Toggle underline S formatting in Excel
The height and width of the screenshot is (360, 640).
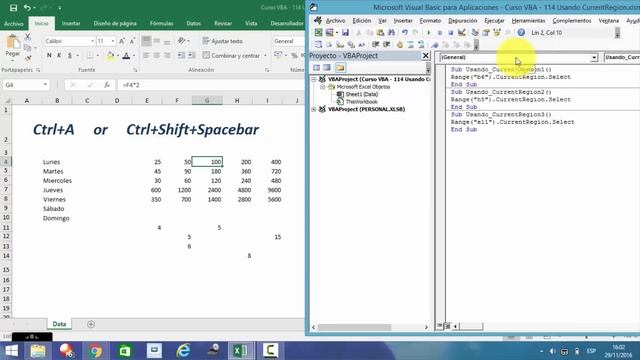70,56
